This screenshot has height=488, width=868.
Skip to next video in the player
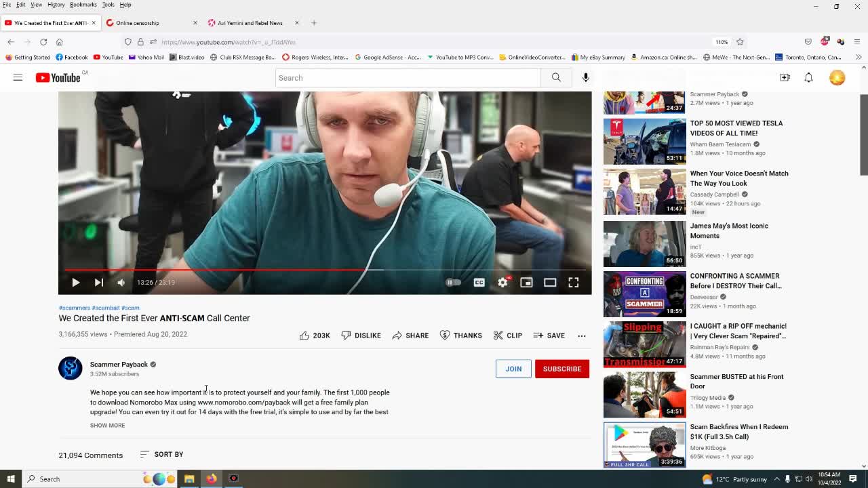pos(99,283)
